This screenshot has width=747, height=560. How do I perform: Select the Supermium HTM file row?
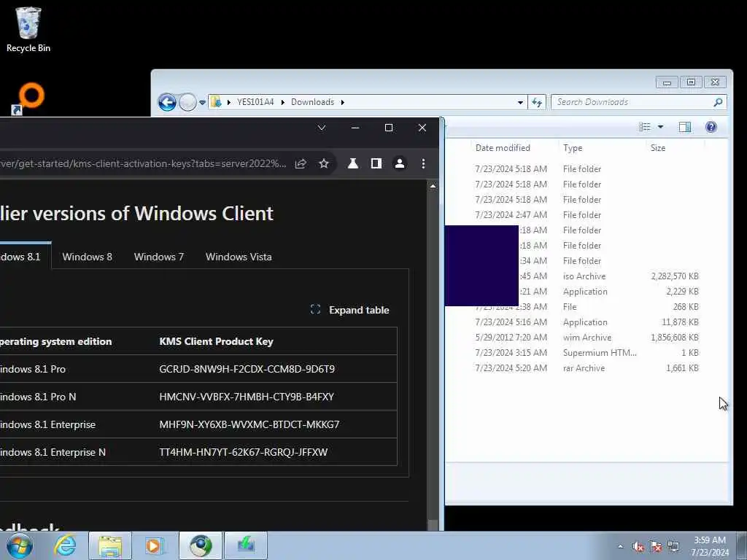[587, 352]
